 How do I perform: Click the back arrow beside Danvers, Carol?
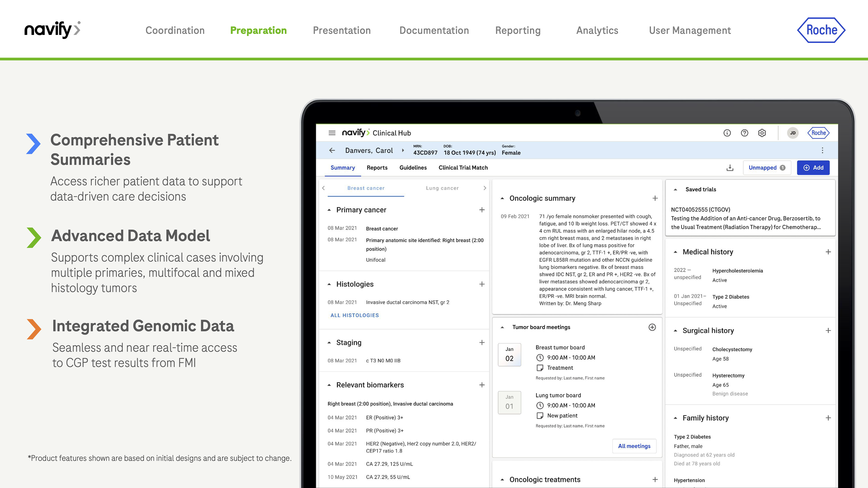click(x=332, y=150)
